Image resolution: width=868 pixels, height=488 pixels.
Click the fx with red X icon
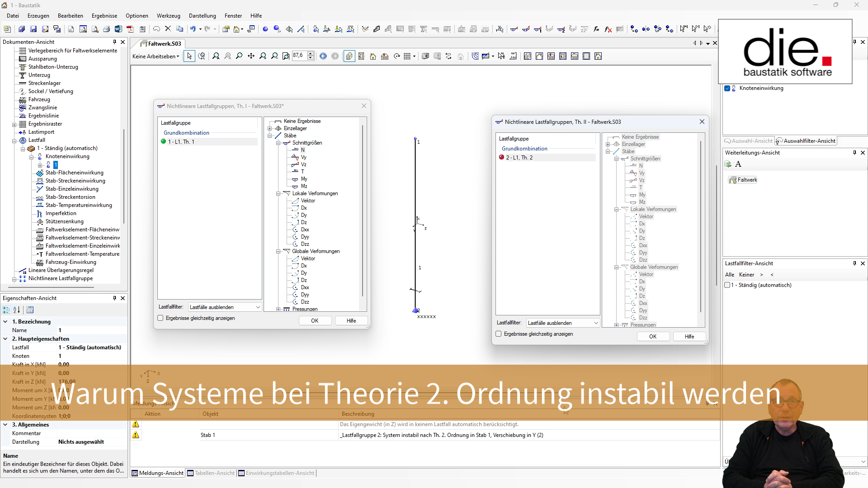click(x=608, y=29)
